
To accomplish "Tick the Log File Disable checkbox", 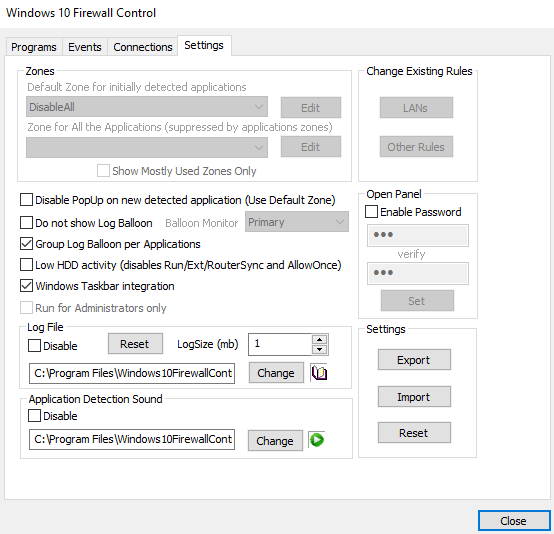I will pyautogui.click(x=34, y=345).
